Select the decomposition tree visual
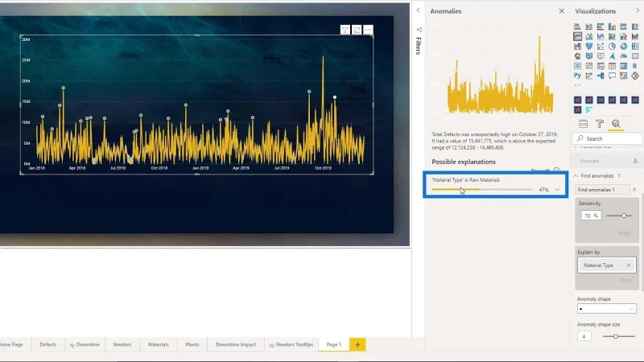This screenshot has width=644, height=362. pos(601,76)
